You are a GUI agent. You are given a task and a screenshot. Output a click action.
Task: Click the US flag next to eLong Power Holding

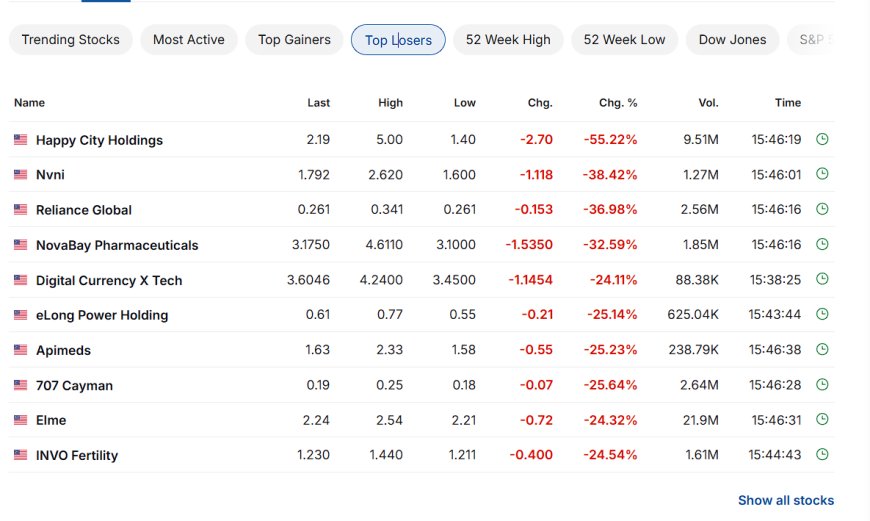pyautogui.click(x=21, y=315)
